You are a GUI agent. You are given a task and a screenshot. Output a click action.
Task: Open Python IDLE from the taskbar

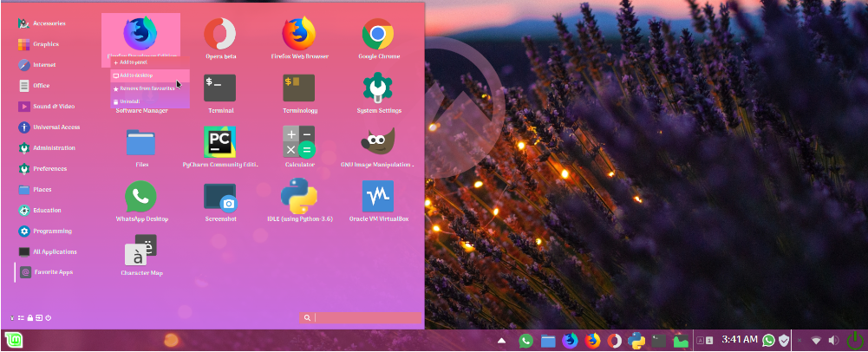[636, 341]
